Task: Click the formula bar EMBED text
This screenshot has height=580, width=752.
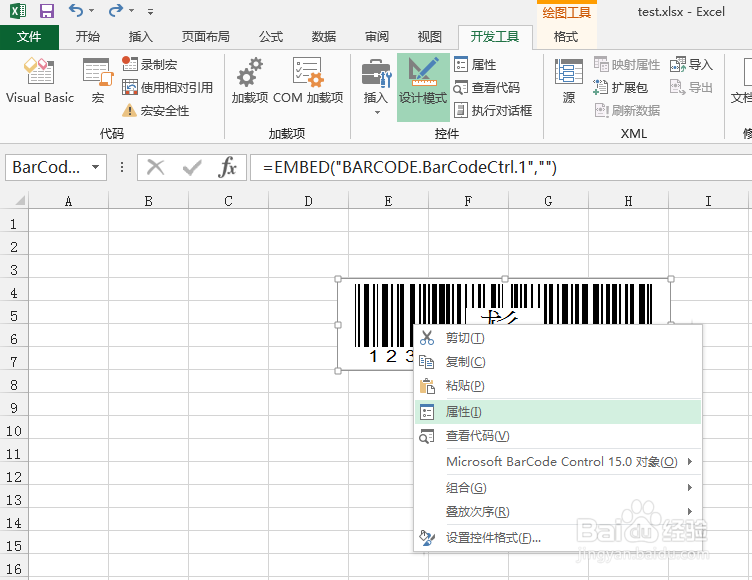Action: (410, 167)
